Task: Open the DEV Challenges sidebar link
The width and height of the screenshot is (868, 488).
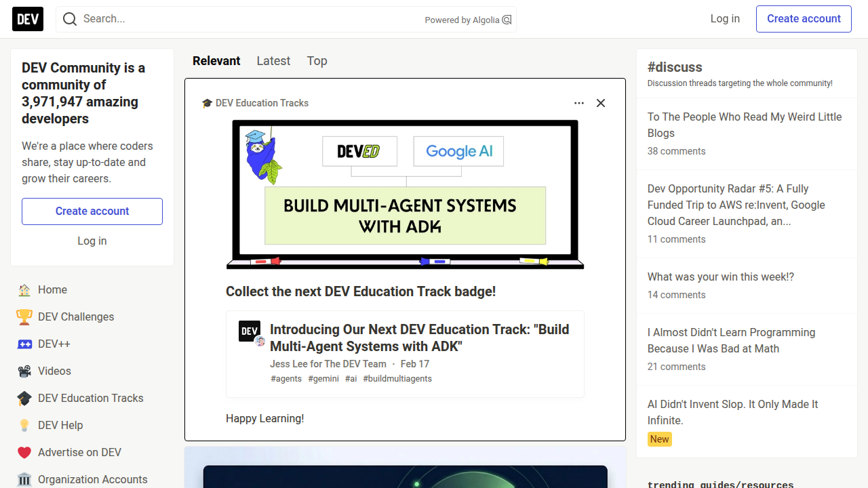Action: pyautogui.click(x=92, y=317)
